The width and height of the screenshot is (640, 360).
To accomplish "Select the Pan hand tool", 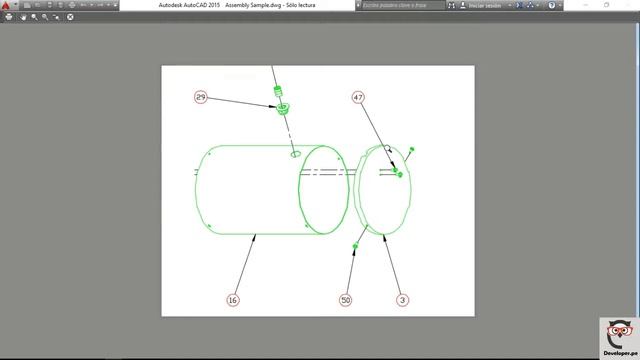I will (24, 17).
